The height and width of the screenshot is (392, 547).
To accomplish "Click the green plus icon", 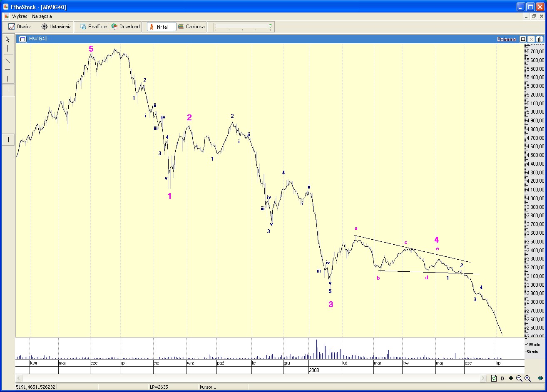I will [511, 378].
